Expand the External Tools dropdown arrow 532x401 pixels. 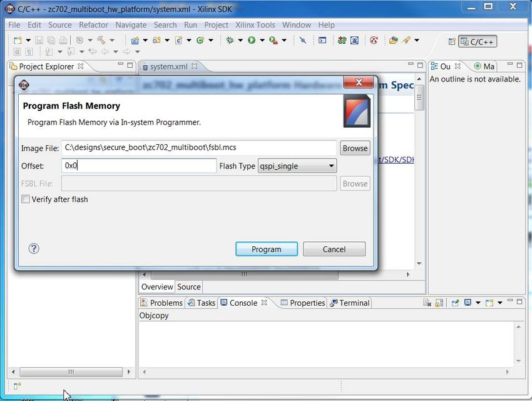pos(284,40)
